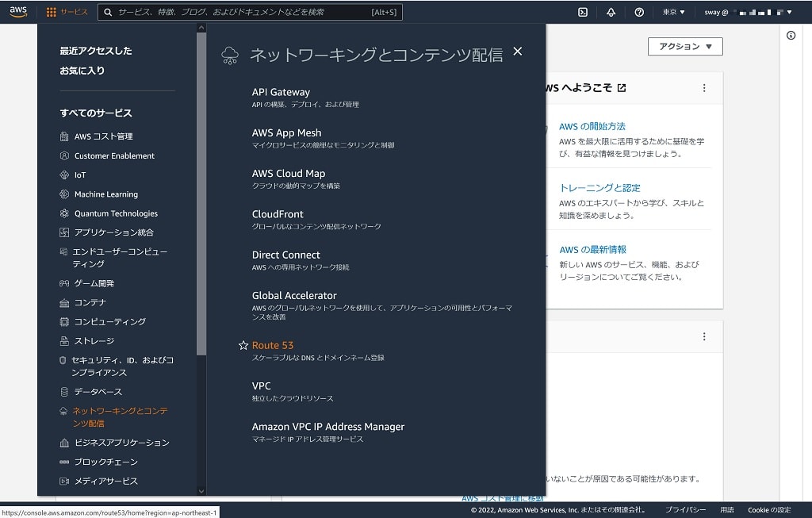Open AWS Cloud Map service
Screen dimensions: 812x518
pos(289,174)
